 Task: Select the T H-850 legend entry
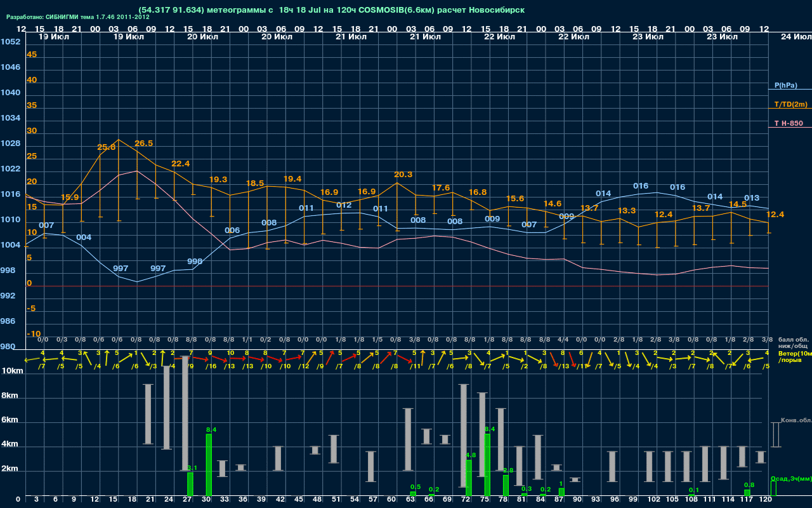pos(787,123)
